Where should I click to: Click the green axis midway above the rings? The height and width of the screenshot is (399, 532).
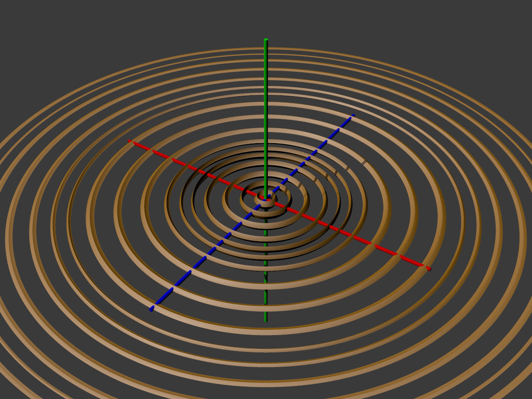pyautogui.click(x=266, y=111)
